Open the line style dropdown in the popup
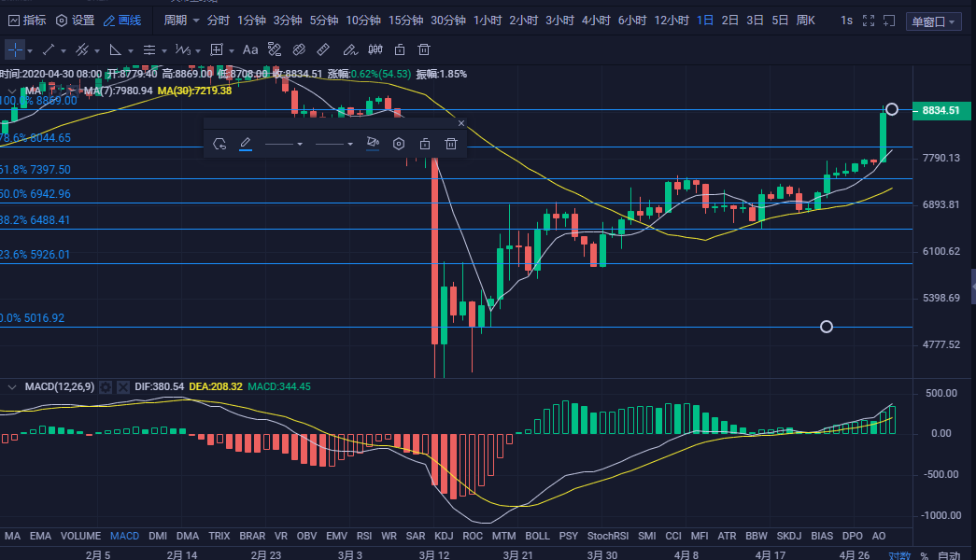 pyautogui.click(x=284, y=145)
